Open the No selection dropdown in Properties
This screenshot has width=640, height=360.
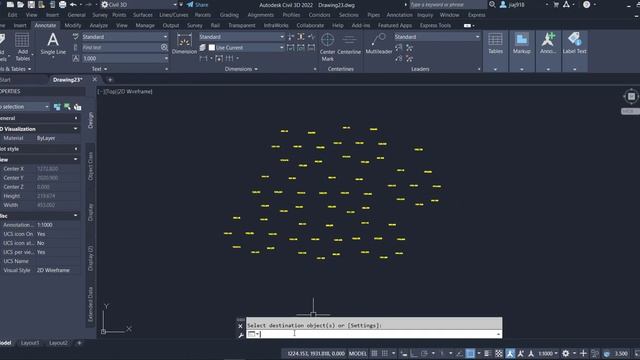[x=24, y=107]
